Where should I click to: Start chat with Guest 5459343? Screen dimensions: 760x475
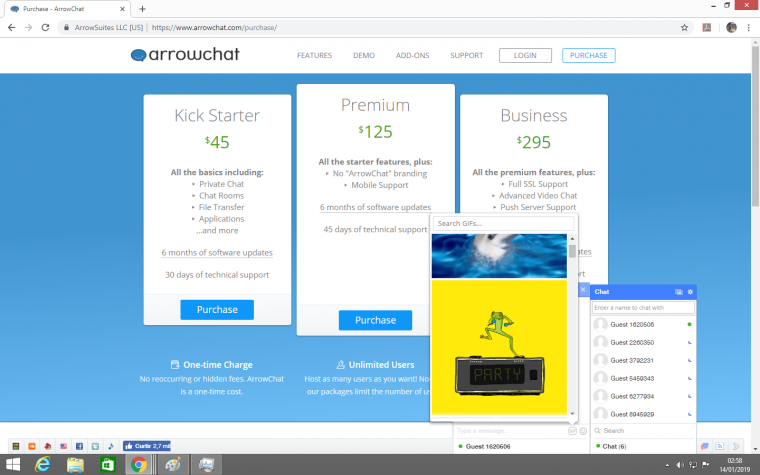643,378
